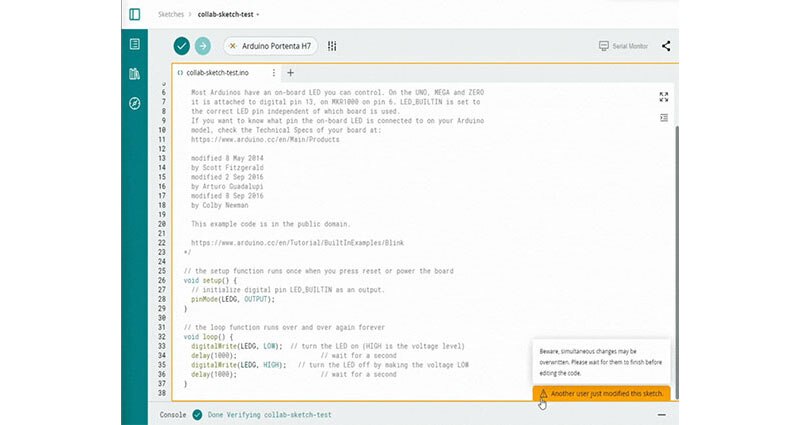
Task: Click 'modified 8 May 2014' line
Action: tap(228, 158)
